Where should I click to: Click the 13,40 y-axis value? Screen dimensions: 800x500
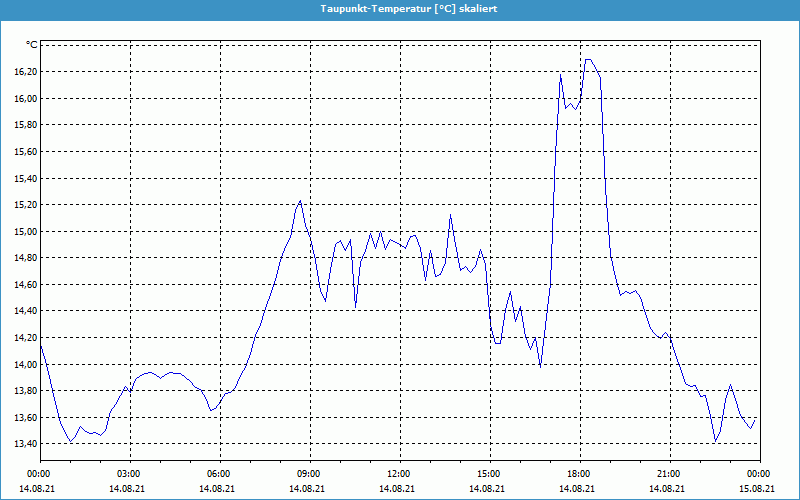[x=24, y=444]
